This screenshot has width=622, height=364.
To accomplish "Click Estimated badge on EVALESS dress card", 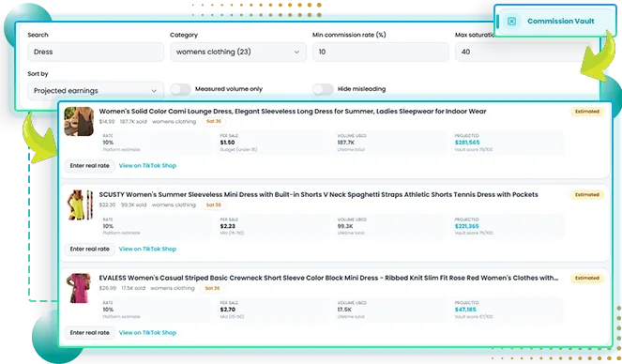I will (587, 278).
